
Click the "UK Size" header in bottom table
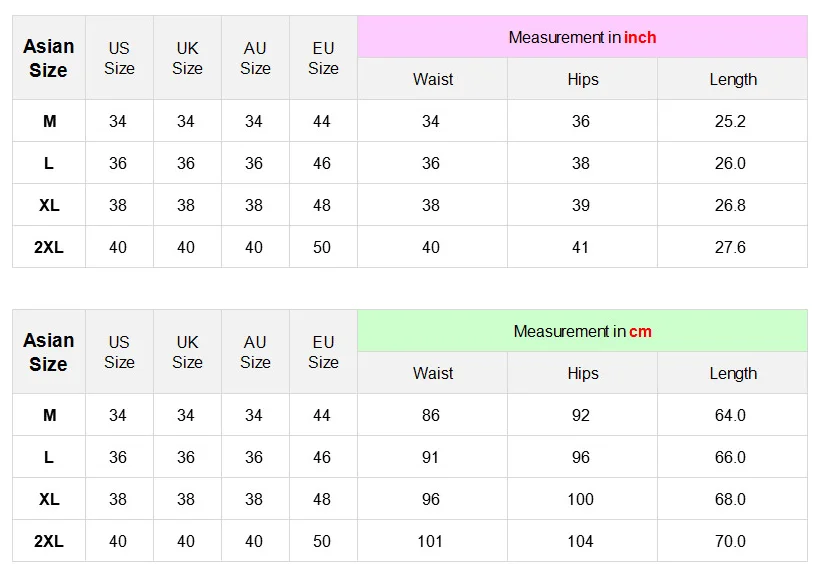187,352
